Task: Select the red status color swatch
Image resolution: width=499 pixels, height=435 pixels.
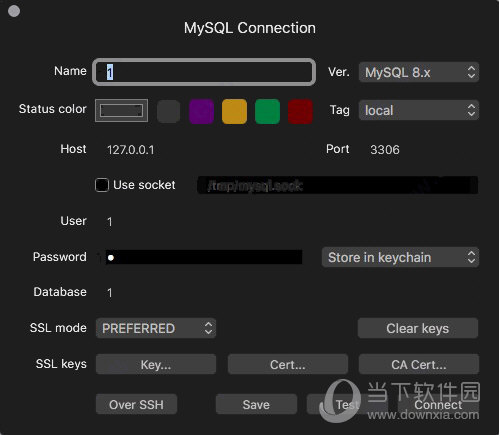Action: tap(300, 111)
